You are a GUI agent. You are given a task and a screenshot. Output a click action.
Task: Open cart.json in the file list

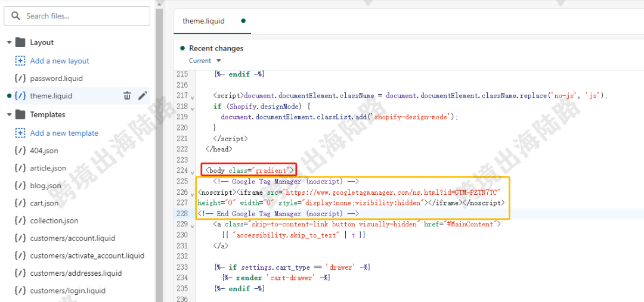(x=44, y=203)
